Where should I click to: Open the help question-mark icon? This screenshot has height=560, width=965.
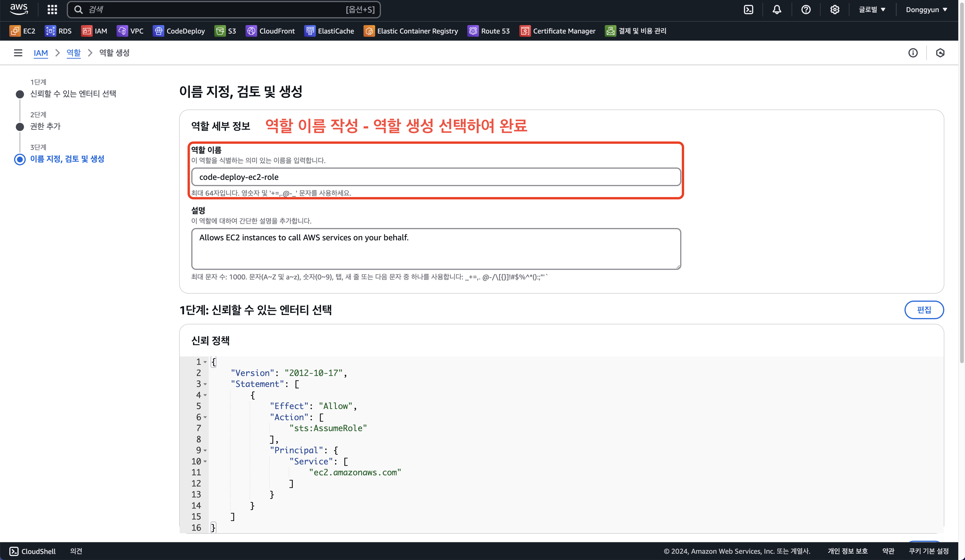pyautogui.click(x=806, y=10)
